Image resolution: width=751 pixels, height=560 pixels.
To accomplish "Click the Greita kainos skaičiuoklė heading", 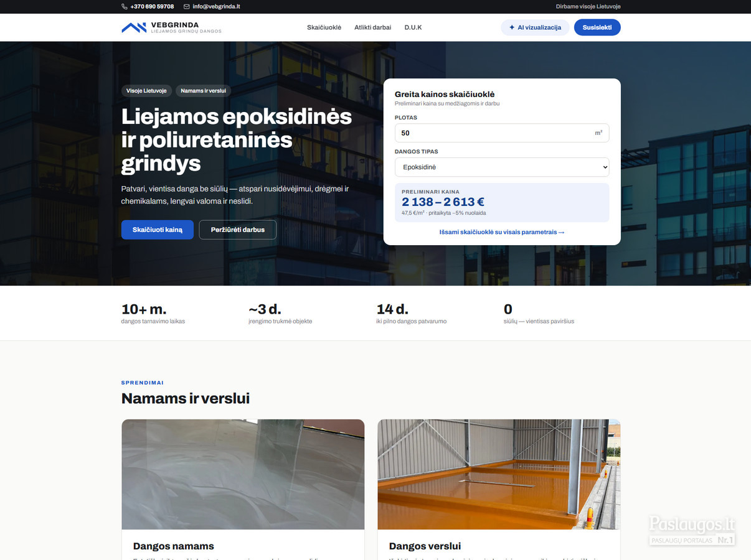I will [x=445, y=95].
